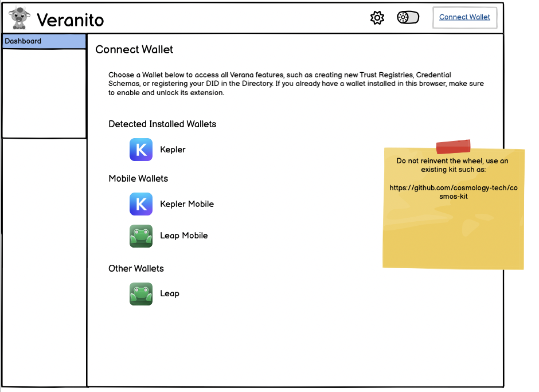Click the Detected Installed Wallets heading
The width and height of the screenshot is (539, 392).
coord(162,124)
